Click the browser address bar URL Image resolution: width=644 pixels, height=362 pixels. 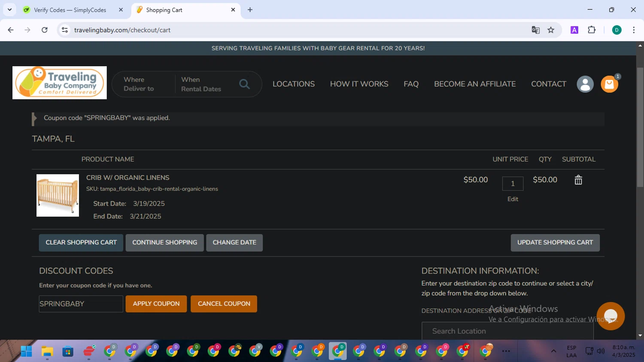click(x=122, y=30)
